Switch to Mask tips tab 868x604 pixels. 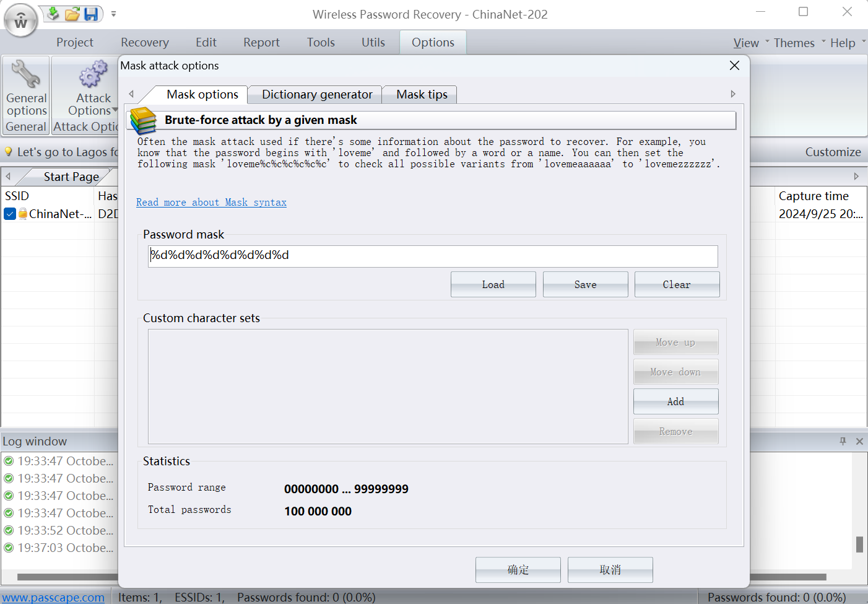click(x=422, y=94)
